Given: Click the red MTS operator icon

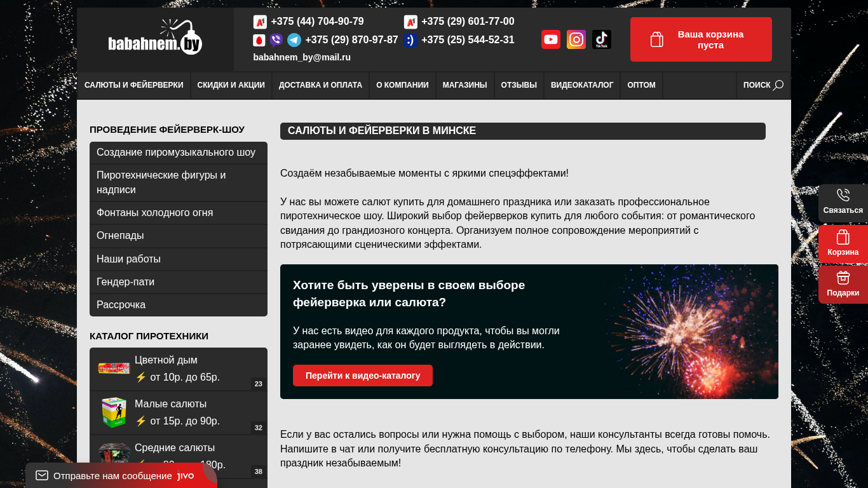Looking at the screenshot, I should point(259,40).
